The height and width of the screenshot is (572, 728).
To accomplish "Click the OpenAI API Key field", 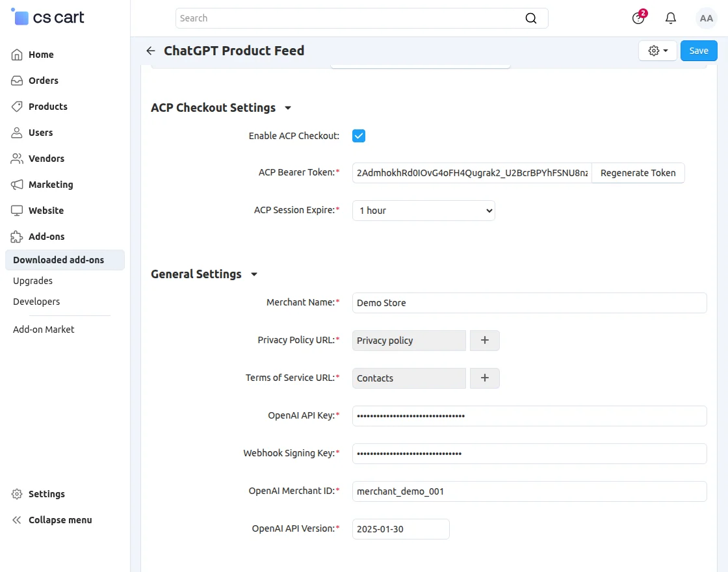I will pyautogui.click(x=529, y=417).
